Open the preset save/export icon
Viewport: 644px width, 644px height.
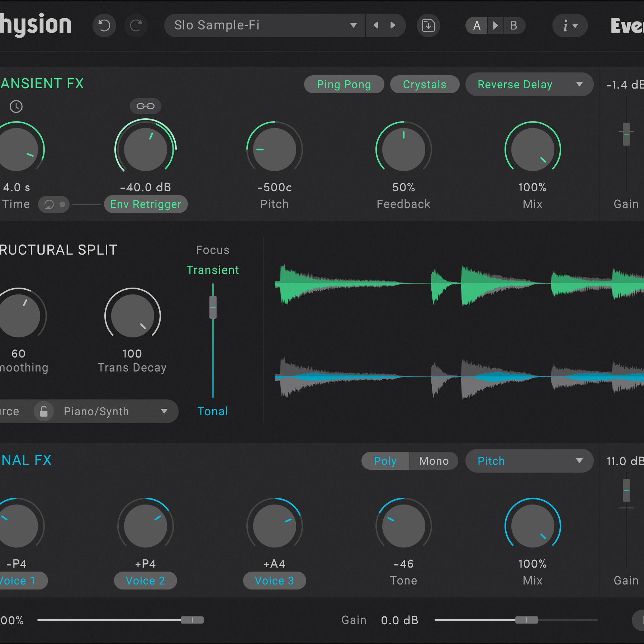coord(428,25)
